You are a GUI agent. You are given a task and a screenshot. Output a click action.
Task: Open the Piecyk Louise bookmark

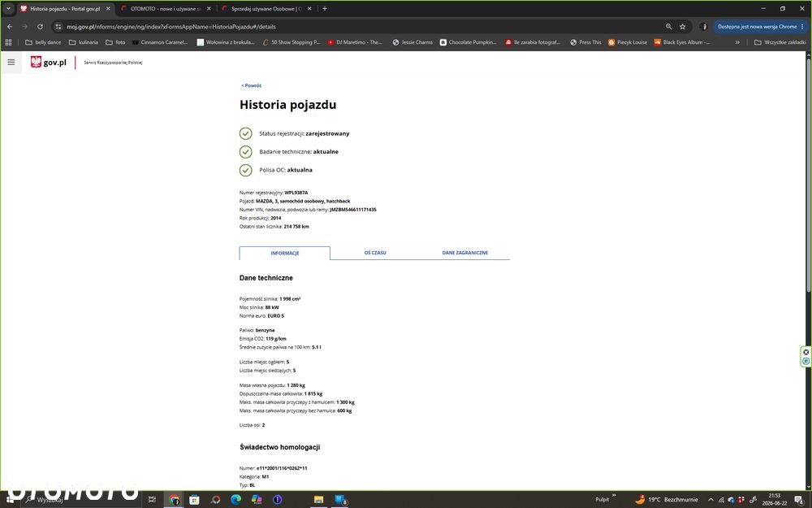point(628,42)
